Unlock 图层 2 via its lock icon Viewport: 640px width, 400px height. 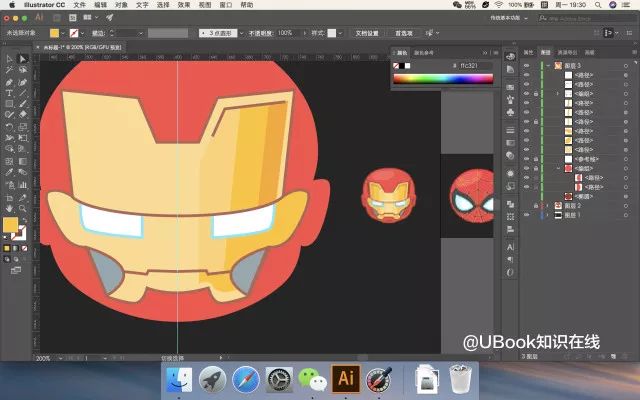click(536, 206)
